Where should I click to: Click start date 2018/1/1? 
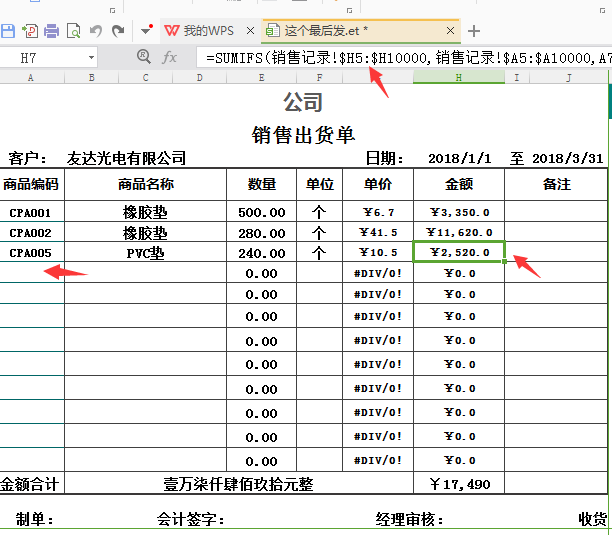[x=459, y=158]
